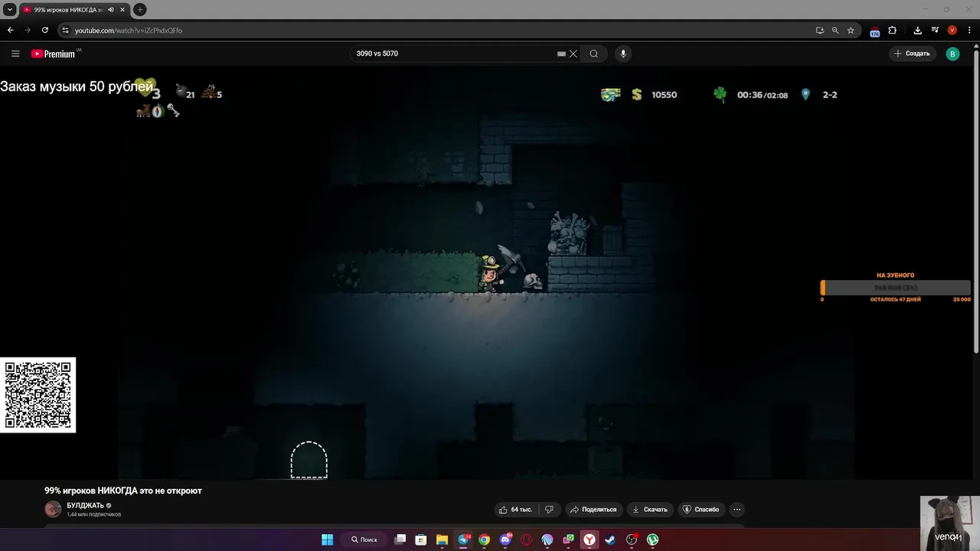Click the taskbar Поиск search box

coord(365,540)
